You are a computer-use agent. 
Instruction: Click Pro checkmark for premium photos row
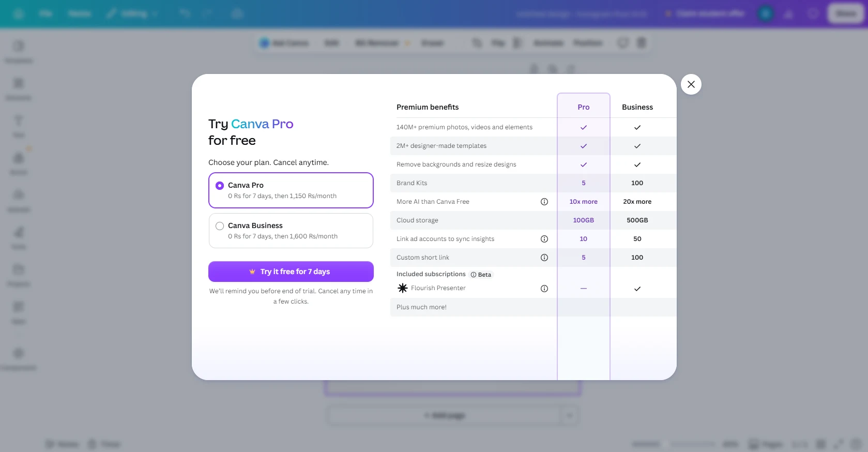point(584,127)
